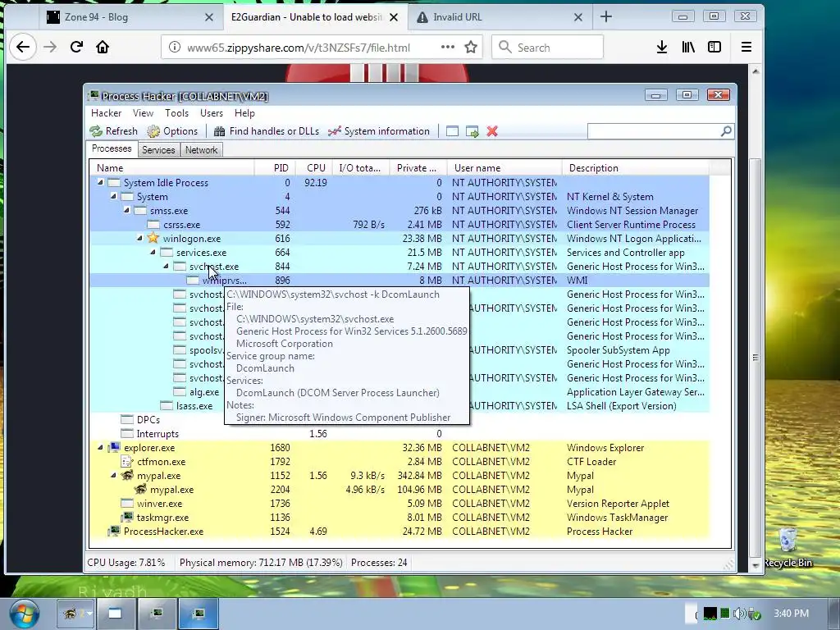The width and height of the screenshot is (840, 630).
Task: Open Find handles or DLLs
Action: 267,131
